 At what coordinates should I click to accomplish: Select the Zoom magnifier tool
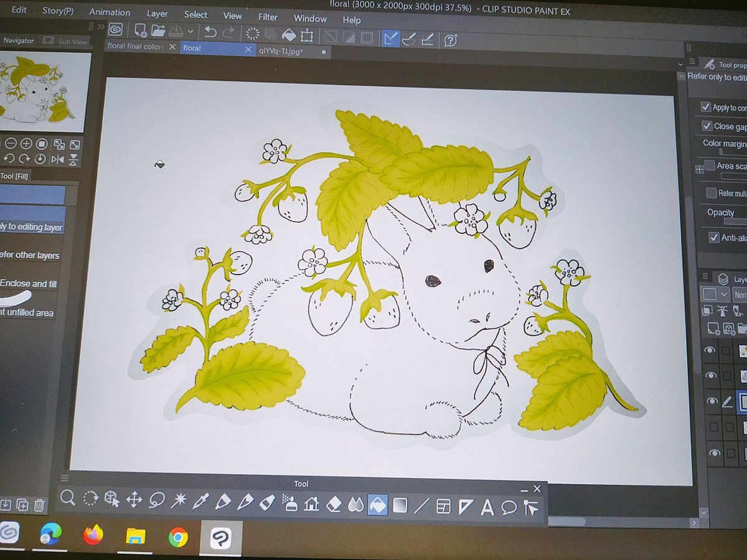pyautogui.click(x=68, y=498)
